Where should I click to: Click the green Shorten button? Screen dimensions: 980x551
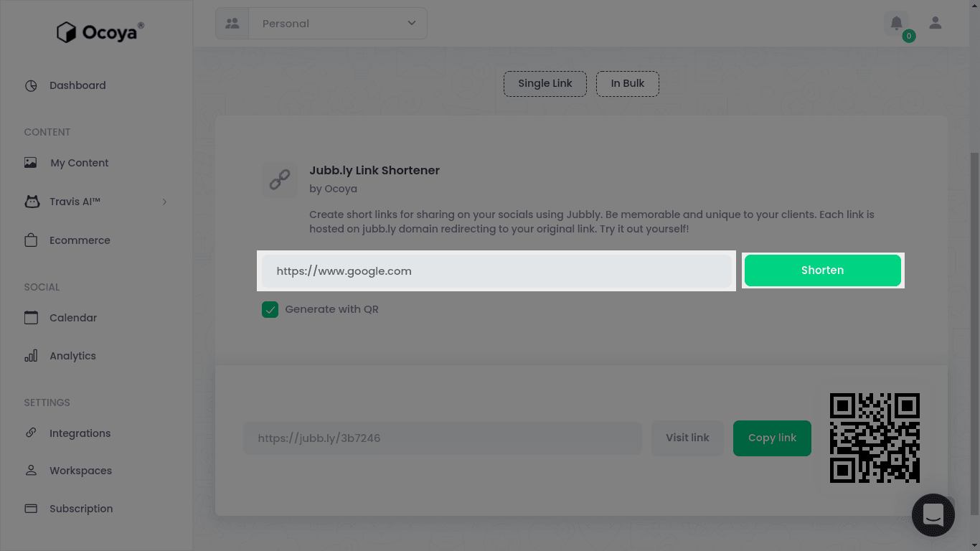823,270
